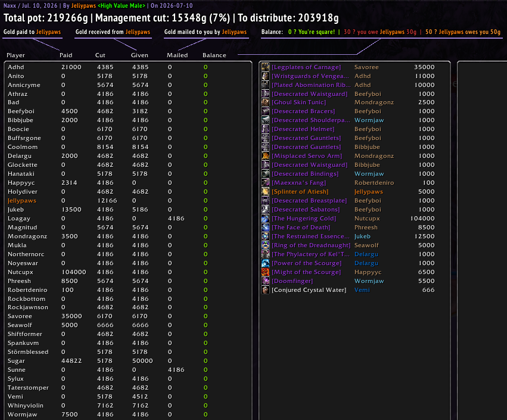
Task: Click the 'Gold paid to Jellypaws' legend label
Action: point(32,32)
